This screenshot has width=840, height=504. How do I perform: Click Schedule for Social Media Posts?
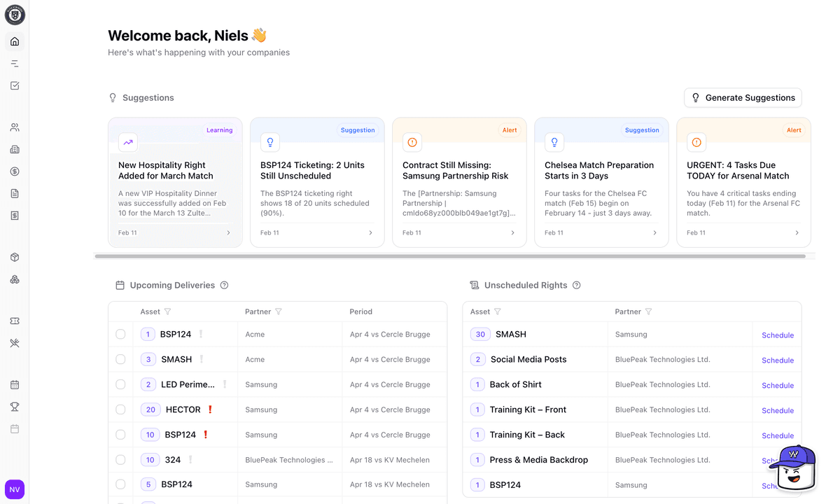click(777, 360)
